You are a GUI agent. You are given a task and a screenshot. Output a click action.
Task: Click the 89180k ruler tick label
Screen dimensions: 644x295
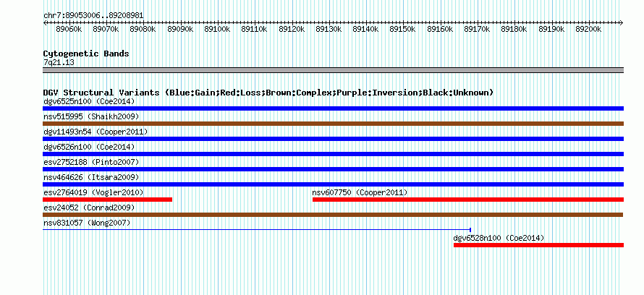point(514,29)
